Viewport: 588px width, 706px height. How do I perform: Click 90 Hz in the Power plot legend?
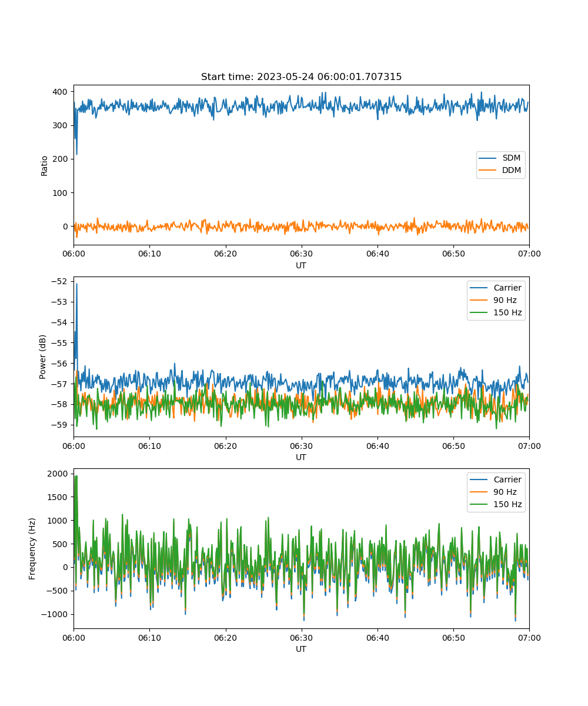[x=505, y=300]
